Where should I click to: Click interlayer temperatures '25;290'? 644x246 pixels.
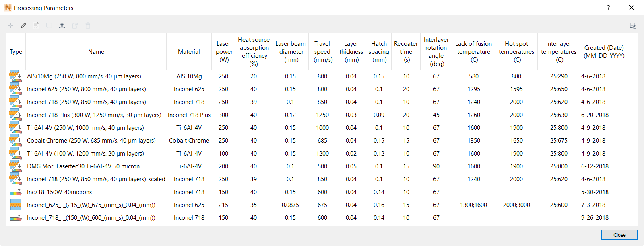pos(559,76)
